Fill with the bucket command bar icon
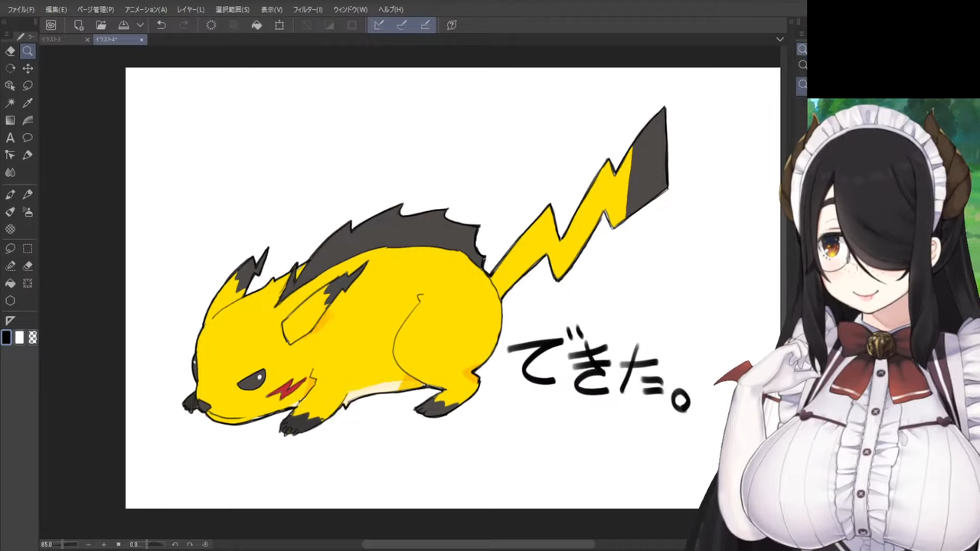Viewport: 980px width, 551px height. click(256, 25)
